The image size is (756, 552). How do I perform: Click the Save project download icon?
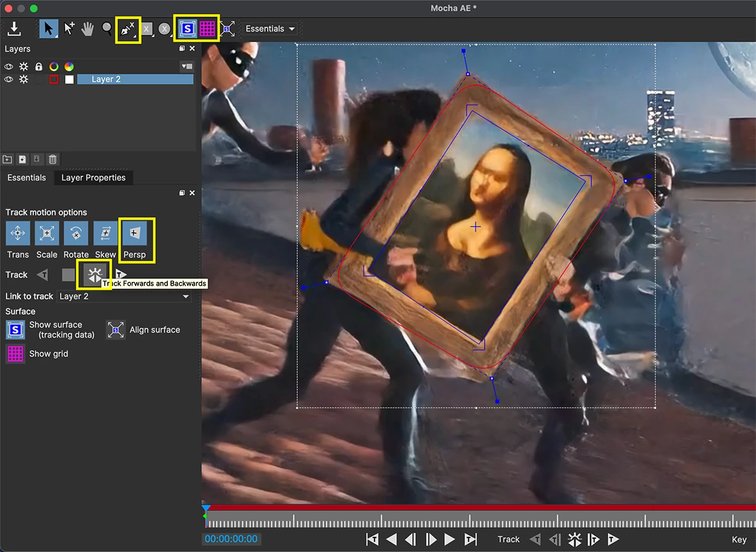click(x=15, y=29)
